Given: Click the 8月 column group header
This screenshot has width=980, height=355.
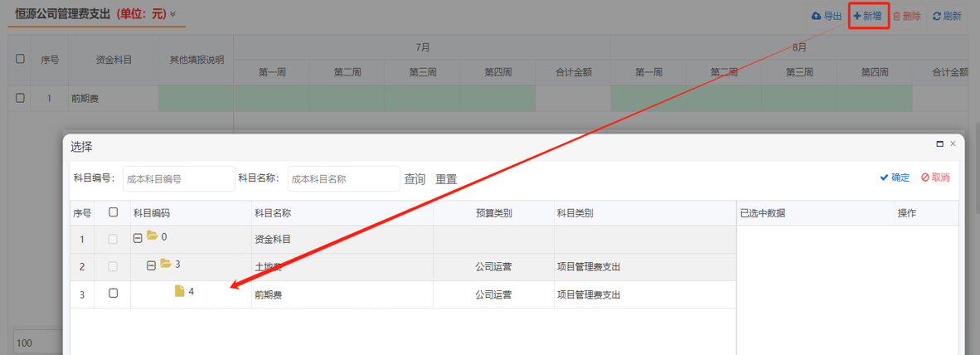Looking at the screenshot, I should (798, 47).
